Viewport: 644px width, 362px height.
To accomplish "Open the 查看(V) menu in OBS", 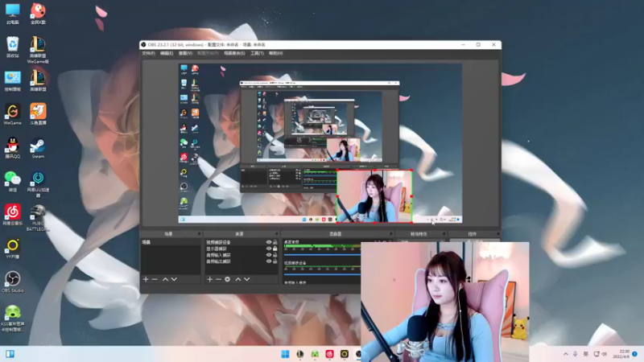I will 185,53.
